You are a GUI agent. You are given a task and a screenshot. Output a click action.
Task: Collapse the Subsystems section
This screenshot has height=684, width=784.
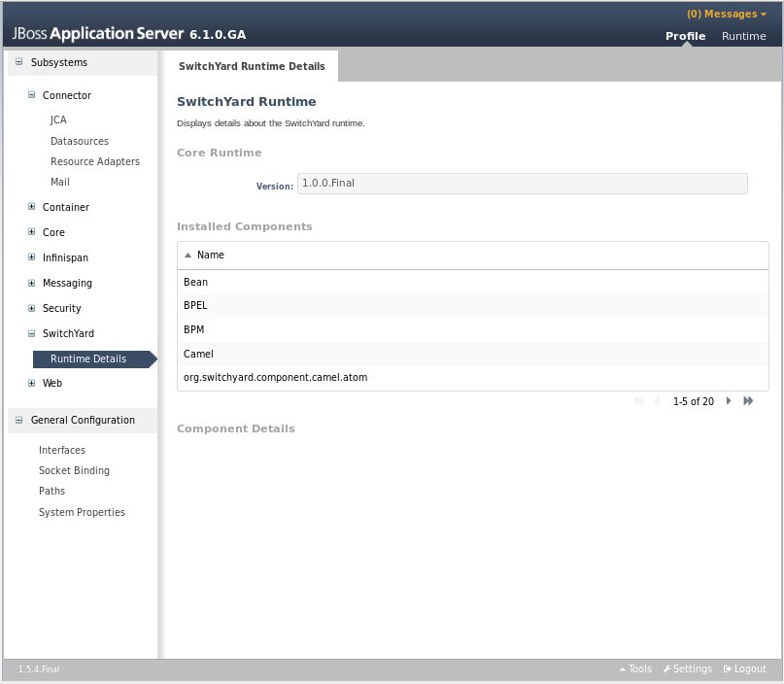[x=19, y=62]
